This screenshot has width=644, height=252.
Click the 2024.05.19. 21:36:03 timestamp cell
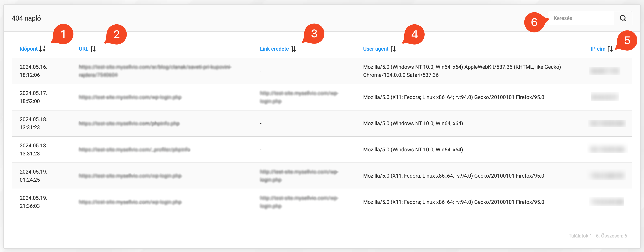33,202
